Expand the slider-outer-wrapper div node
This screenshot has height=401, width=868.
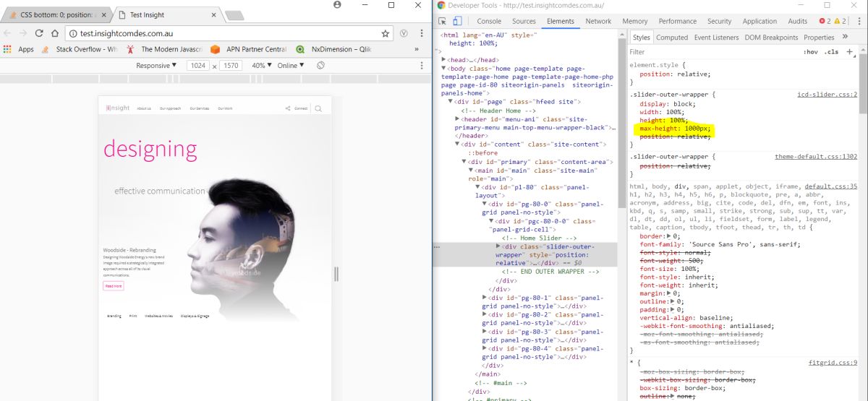point(498,246)
